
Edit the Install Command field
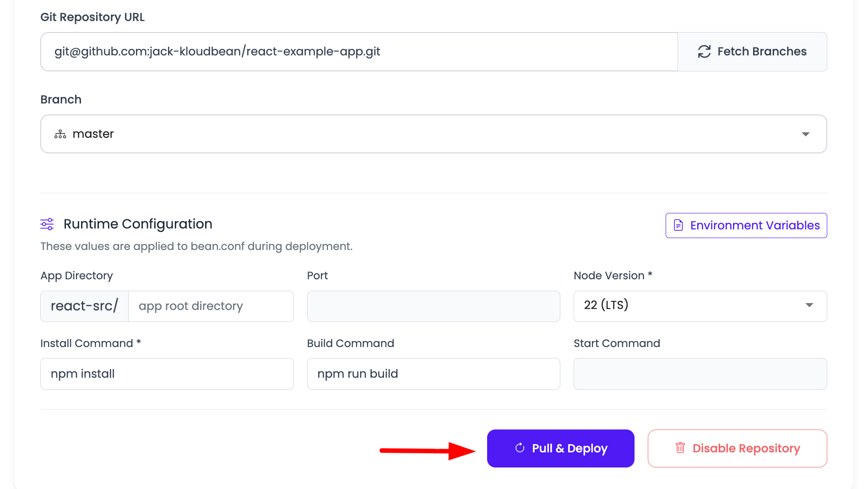pos(167,374)
